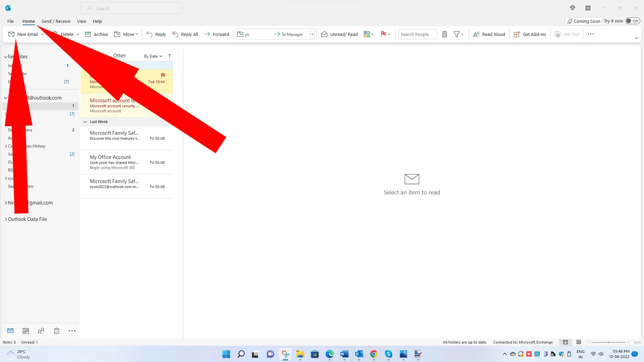Open the View menu tab

pyautogui.click(x=82, y=21)
